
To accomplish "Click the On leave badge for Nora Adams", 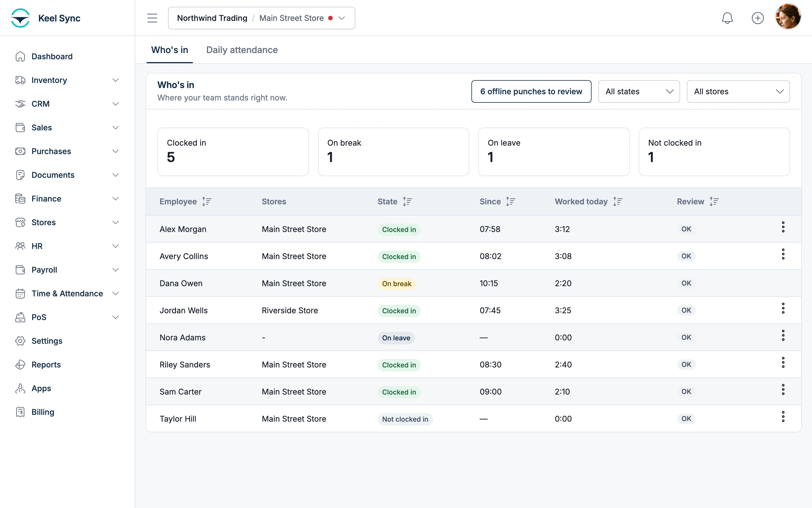I will pos(396,338).
